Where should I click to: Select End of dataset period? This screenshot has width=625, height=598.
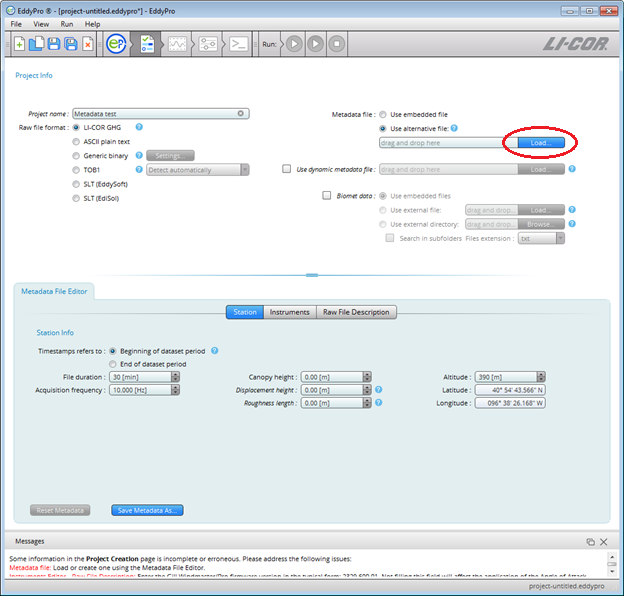pos(113,364)
